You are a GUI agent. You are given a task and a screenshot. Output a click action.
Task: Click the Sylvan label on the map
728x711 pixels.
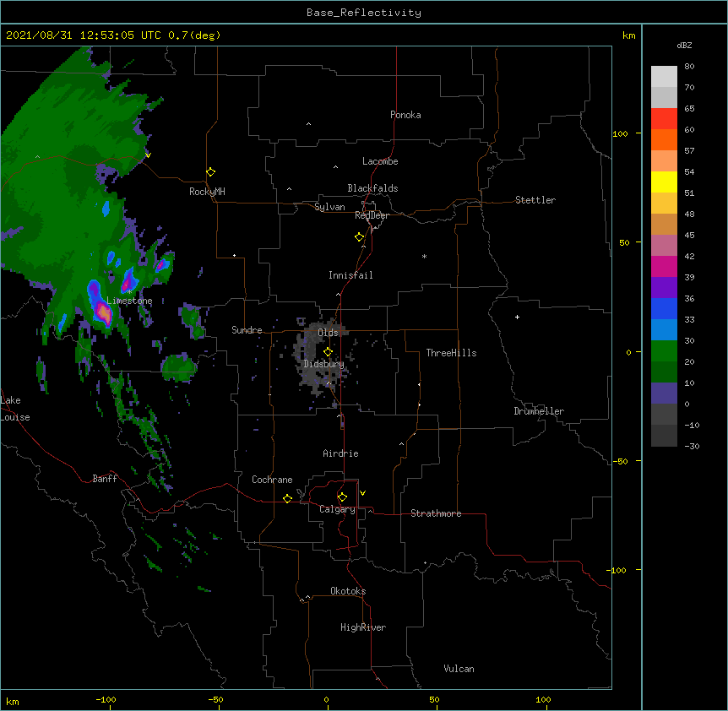pyautogui.click(x=329, y=207)
